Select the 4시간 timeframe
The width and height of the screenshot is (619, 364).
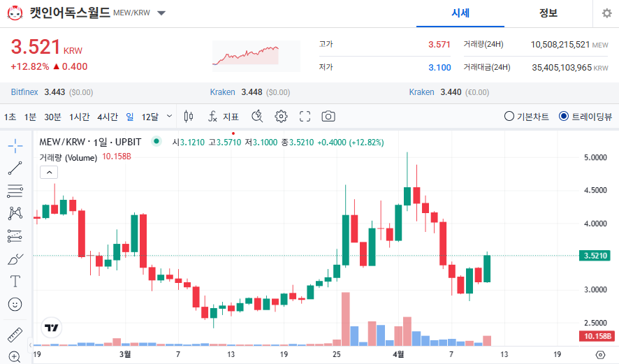coord(108,117)
